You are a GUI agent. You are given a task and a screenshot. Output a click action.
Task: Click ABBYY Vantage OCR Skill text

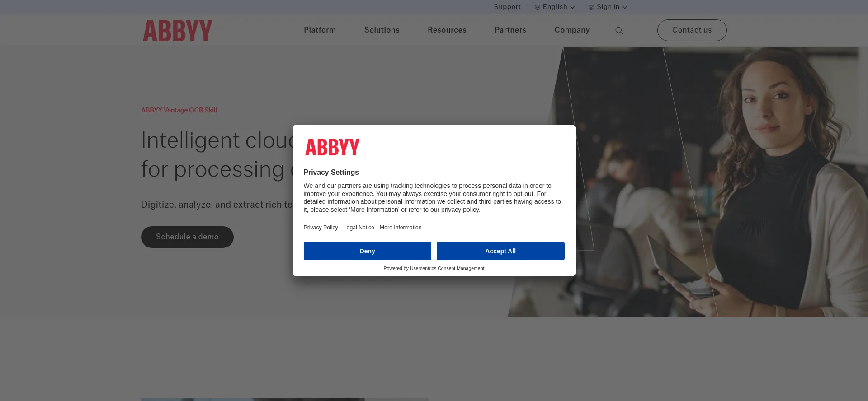179,110
